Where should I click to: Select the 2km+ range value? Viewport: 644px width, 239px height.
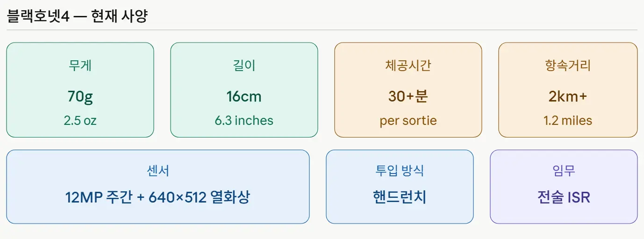[x=568, y=97]
